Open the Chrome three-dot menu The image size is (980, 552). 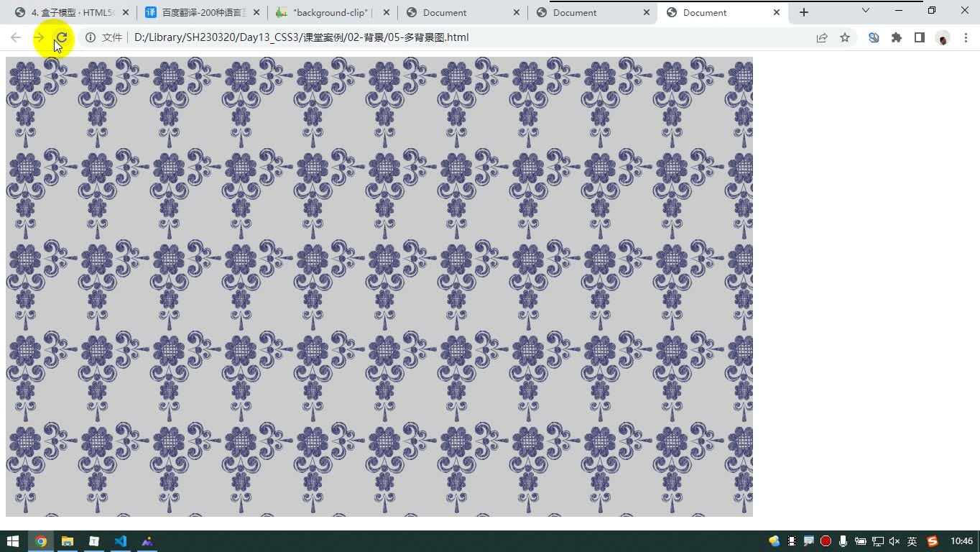(965, 37)
